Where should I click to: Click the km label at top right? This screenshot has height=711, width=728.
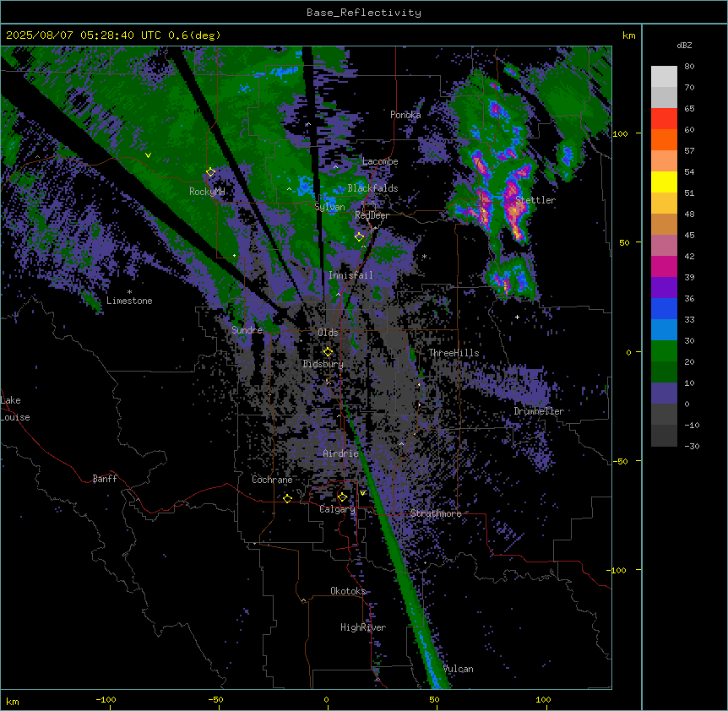628,35
